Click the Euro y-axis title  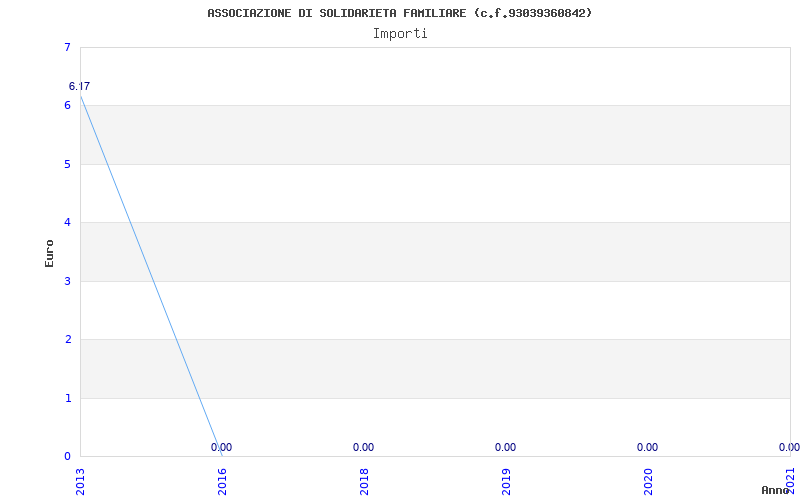click(49, 253)
